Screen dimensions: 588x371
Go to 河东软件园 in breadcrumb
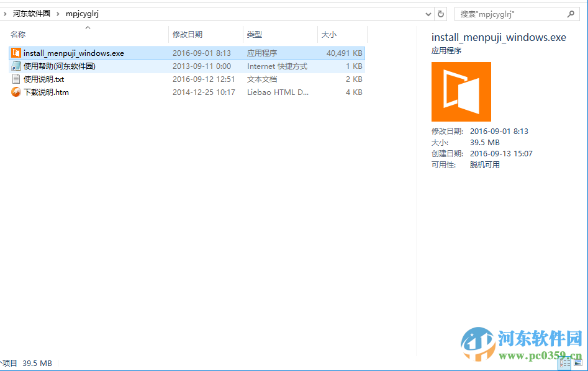(x=32, y=14)
